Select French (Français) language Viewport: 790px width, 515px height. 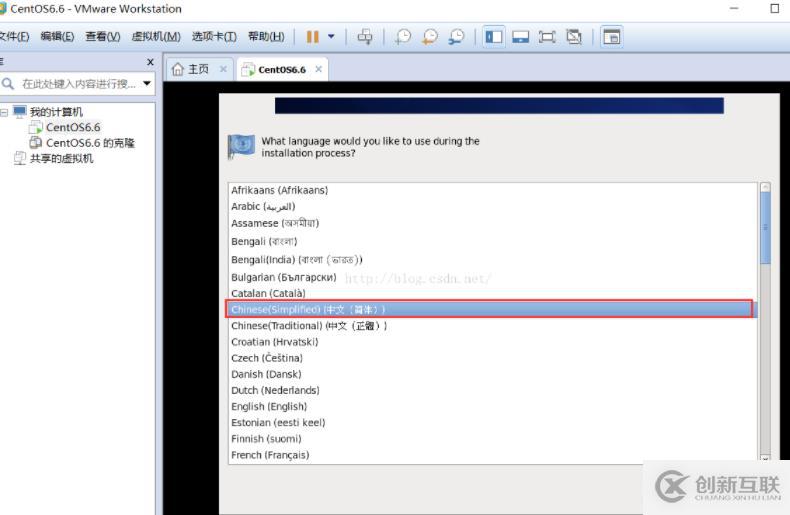(x=492, y=455)
